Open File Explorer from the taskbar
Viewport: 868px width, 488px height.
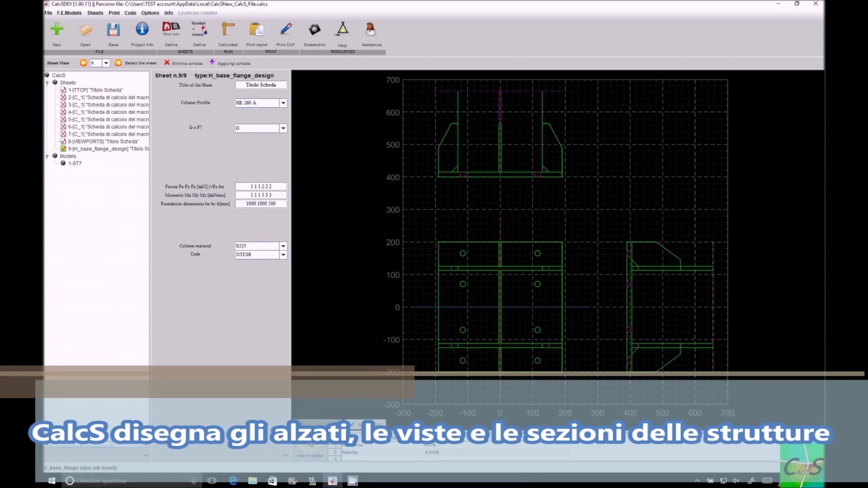pyautogui.click(x=252, y=481)
